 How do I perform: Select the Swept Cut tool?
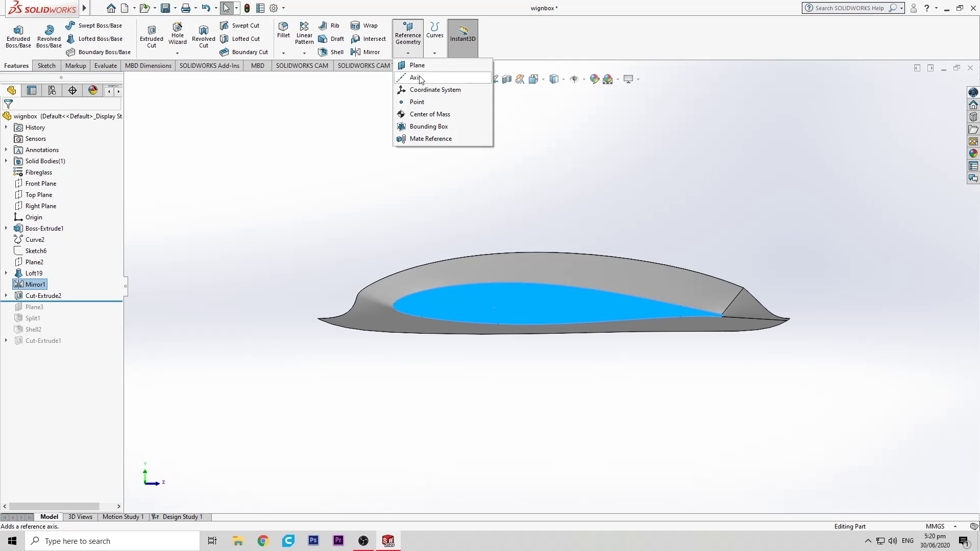coord(239,26)
